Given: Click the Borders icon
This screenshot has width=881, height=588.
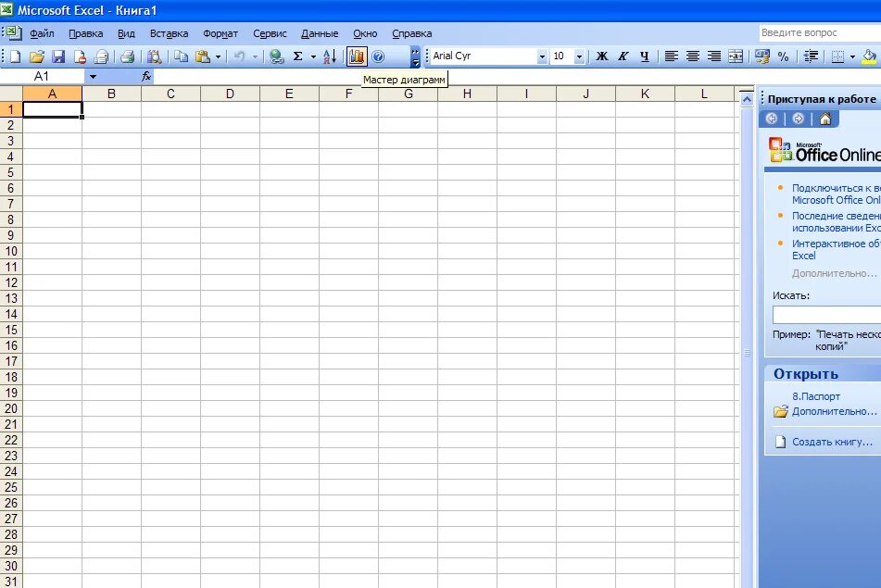Looking at the screenshot, I should pos(837,56).
